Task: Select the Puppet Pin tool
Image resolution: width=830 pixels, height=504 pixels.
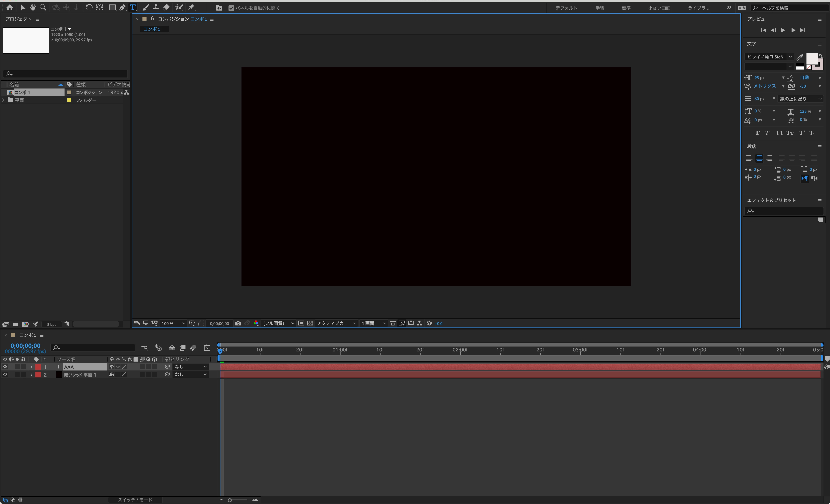Action: pos(191,8)
